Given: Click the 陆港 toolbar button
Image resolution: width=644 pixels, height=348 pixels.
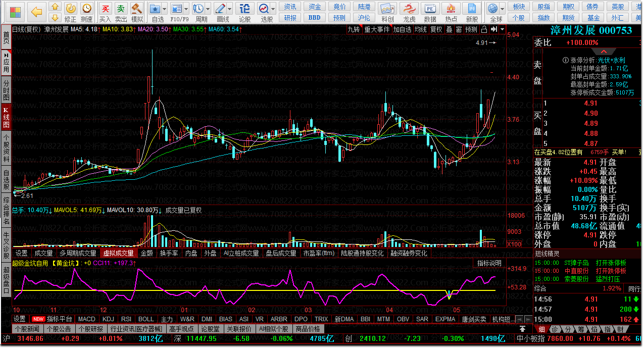Looking at the screenshot, I should tap(364, 7).
